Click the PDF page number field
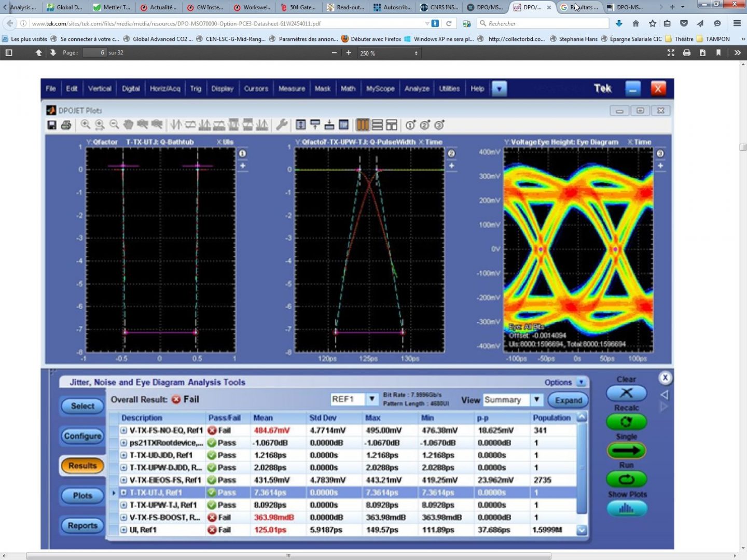This screenshot has width=747, height=560. click(94, 53)
